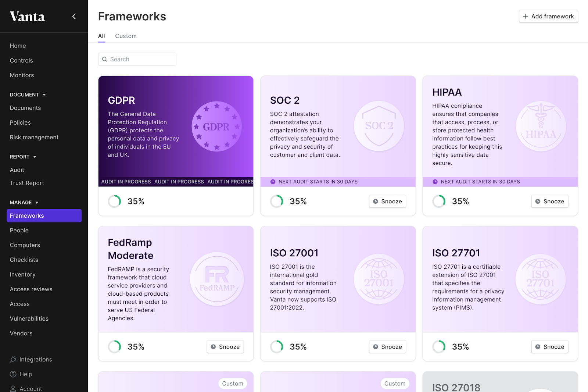Click the ISO 27001 globe badge
The height and width of the screenshot is (392, 588).
coord(379,279)
